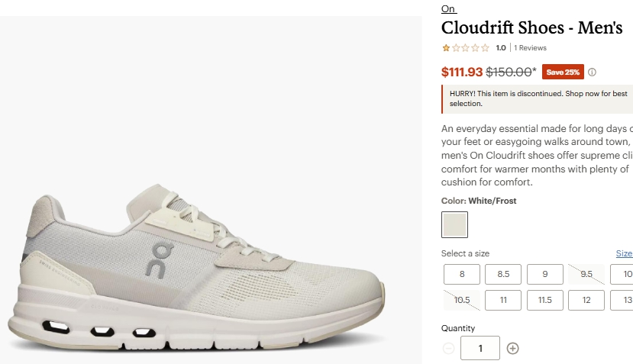This screenshot has height=364, width=633.
Task: Decrease quantity with the minus icon
Action: click(x=448, y=349)
